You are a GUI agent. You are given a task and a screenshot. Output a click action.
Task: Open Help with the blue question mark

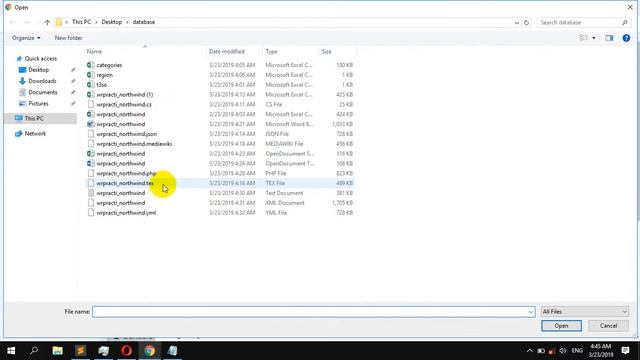click(x=626, y=38)
